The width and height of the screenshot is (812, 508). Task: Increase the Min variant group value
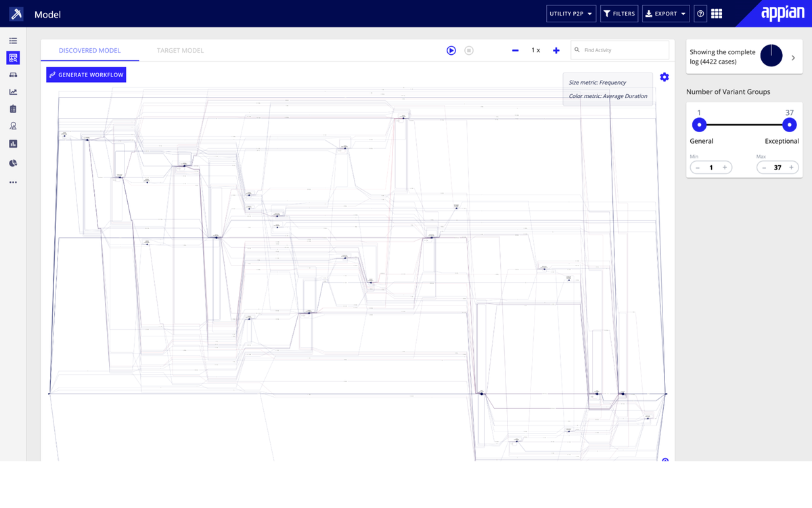click(x=725, y=167)
